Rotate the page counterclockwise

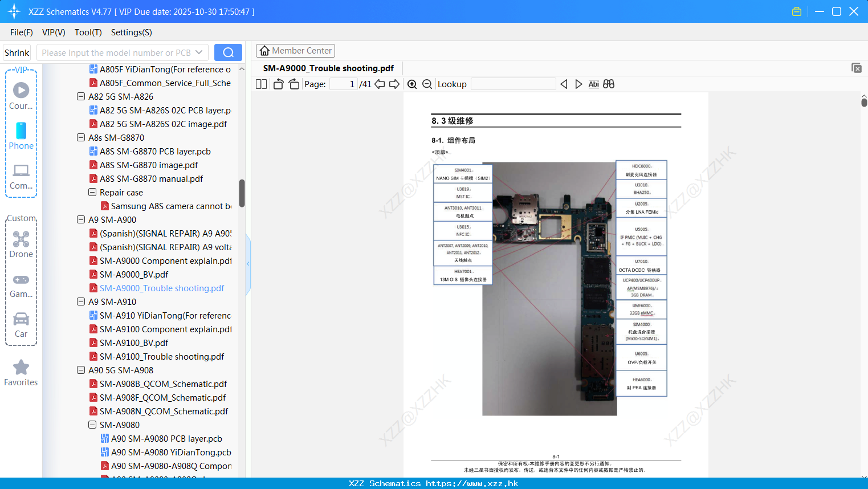point(278,84)
